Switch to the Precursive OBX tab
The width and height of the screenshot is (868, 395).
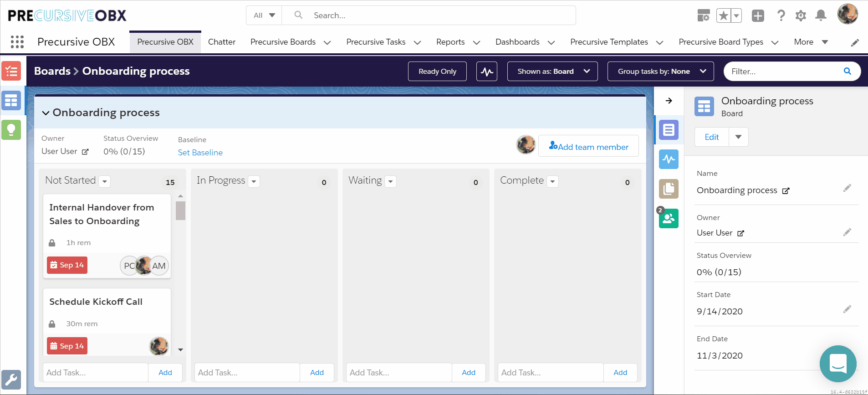coord(165,42)
